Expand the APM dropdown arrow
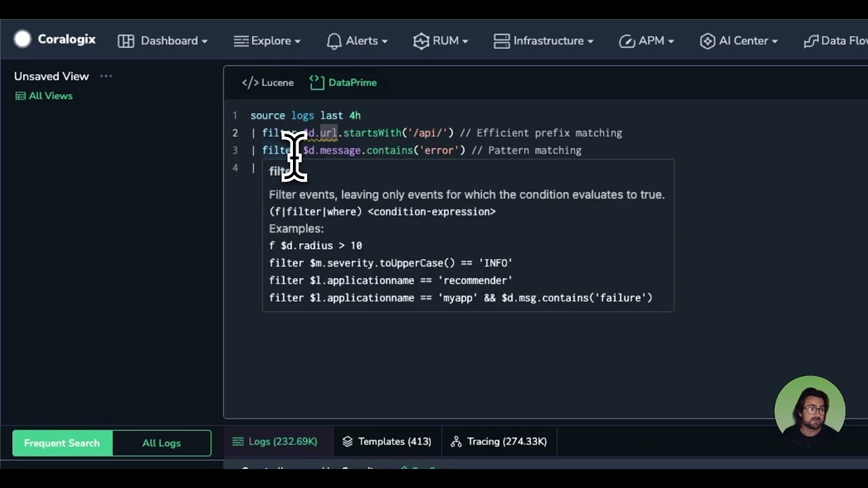 click(x=671, y=41)
